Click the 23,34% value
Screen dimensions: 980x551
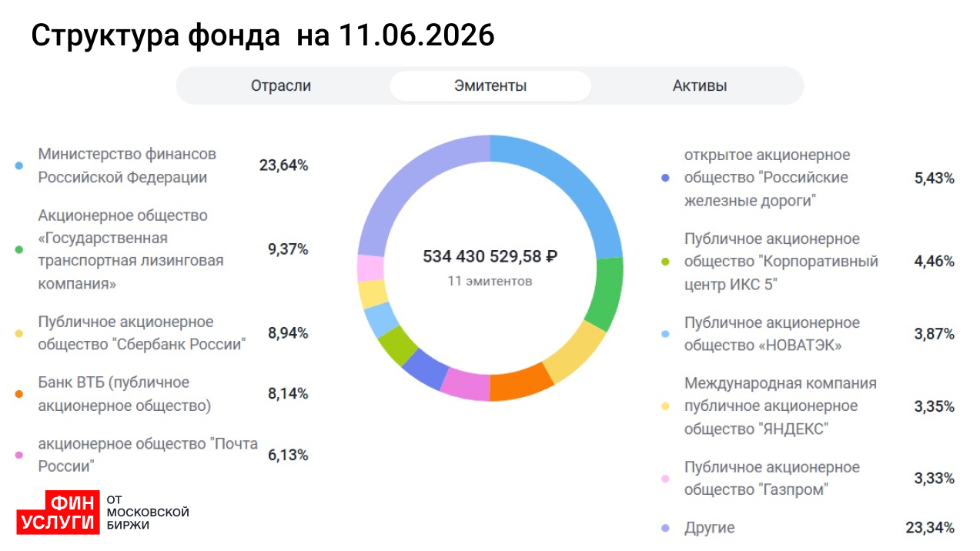(x=930, y=528)
